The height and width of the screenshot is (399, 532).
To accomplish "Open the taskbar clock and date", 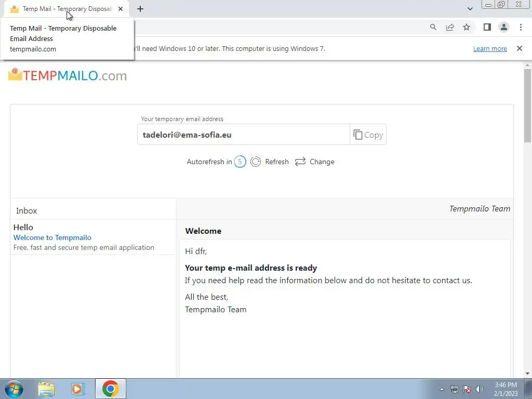I will tap(506, 389).
